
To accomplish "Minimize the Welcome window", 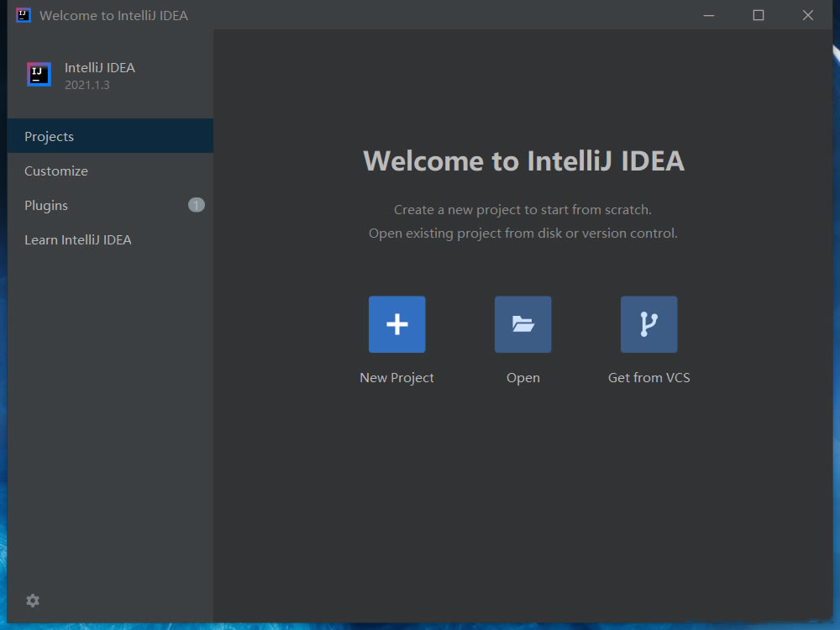I will coord(709,15).
